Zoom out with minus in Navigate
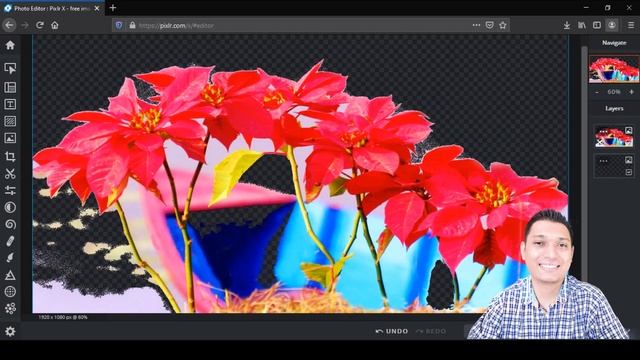 597,92
